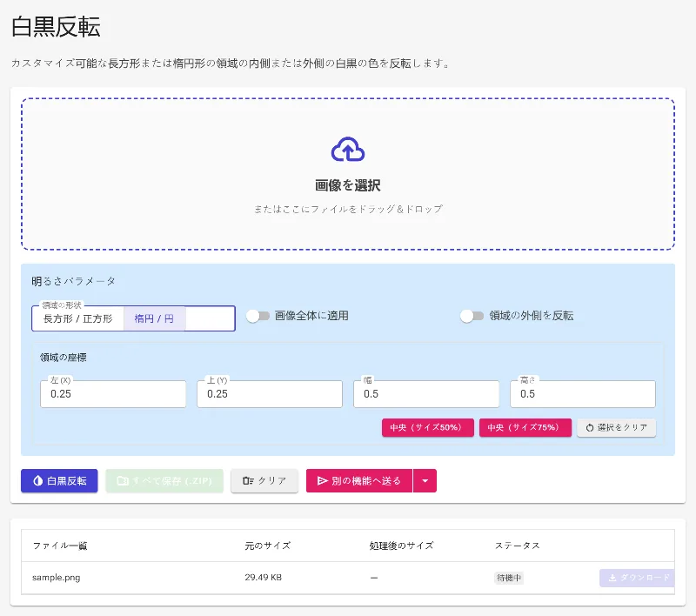Click the 領域の座標 label

[x=63, y=358]
